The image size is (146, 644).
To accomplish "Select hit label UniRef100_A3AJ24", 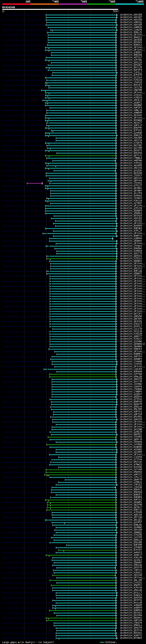I will 131,201.
